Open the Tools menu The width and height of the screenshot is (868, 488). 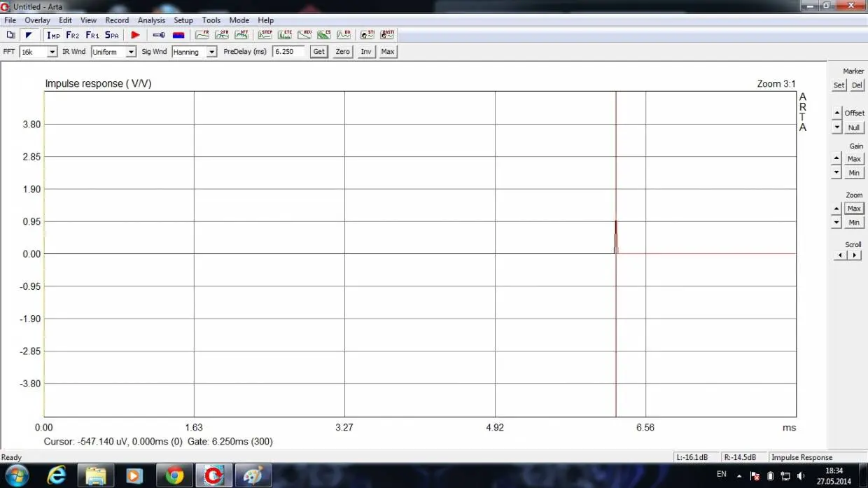[x=211, y=20]
